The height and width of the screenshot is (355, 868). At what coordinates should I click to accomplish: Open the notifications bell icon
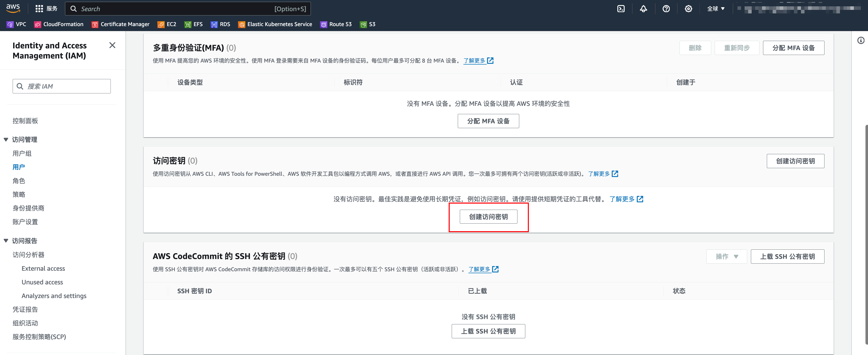point(643,9)
